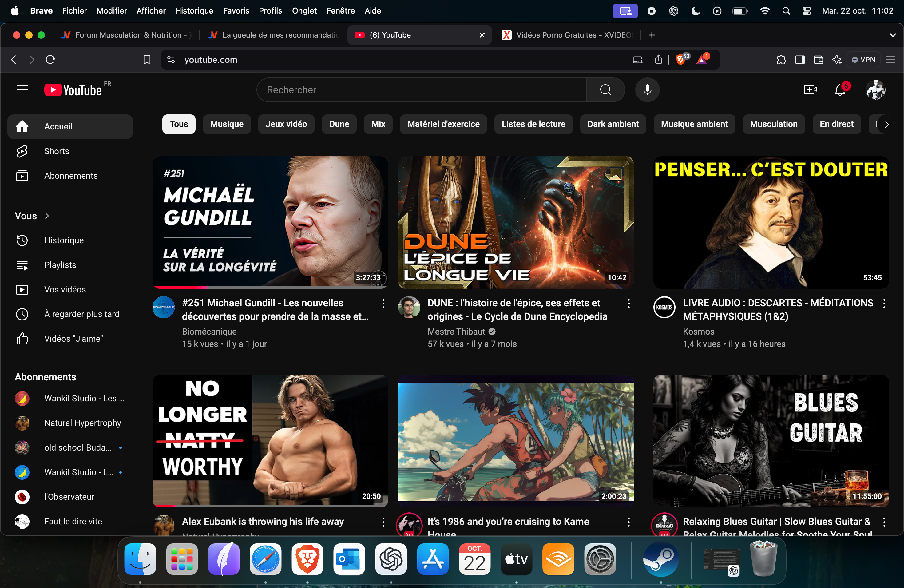Reload the page
This screenshot has height=588, width=904.
tap(50, 60)
